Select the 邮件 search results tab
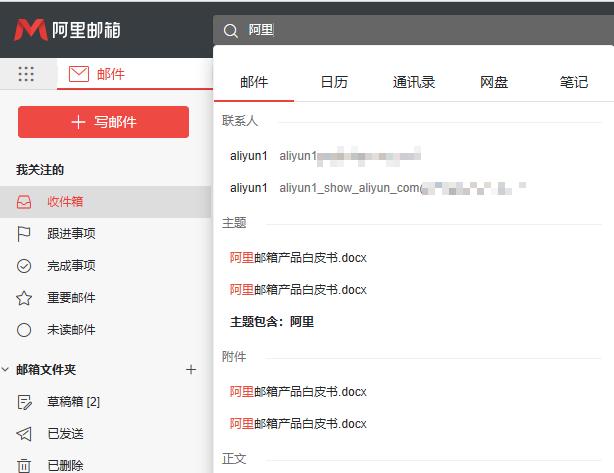This screenshot has width=614, height=473. (x=254, y=82)
